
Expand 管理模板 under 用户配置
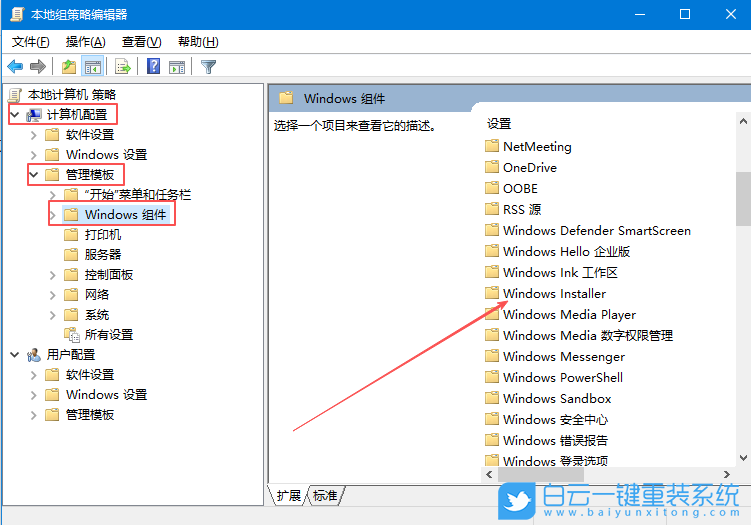coord(34,415)
